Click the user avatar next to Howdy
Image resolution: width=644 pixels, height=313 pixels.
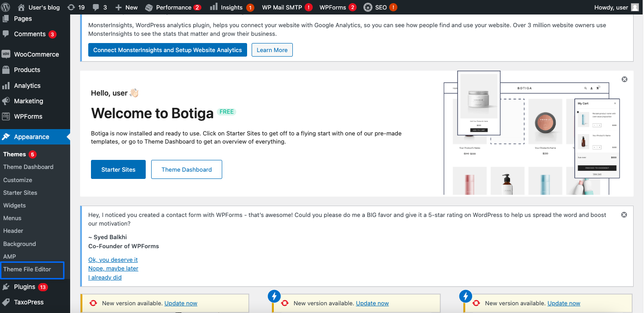tap(635, 7)
